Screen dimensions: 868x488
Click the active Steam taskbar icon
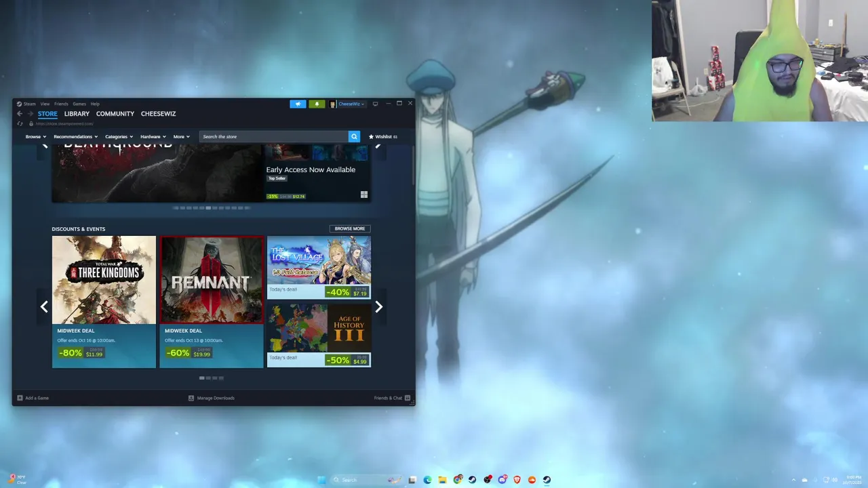coord(547,480)
